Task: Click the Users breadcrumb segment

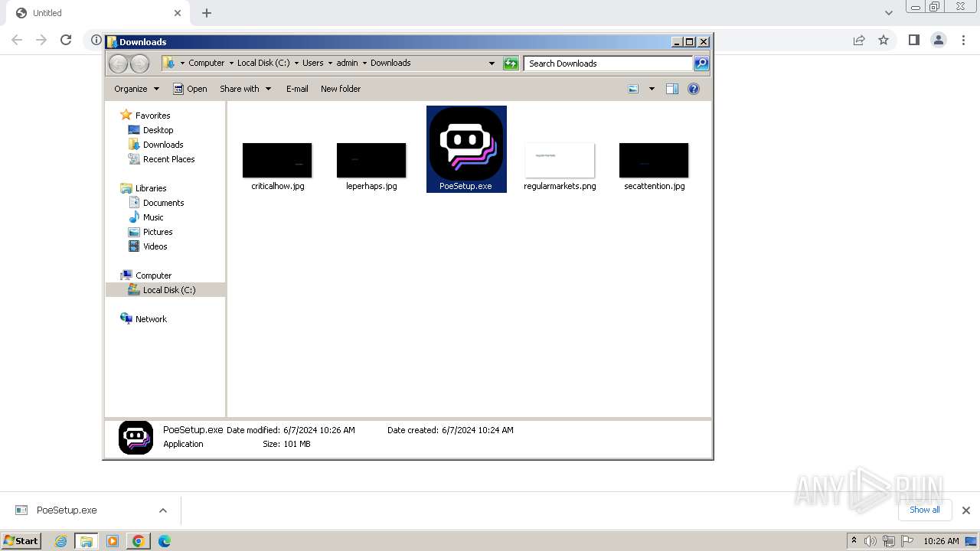Action: click(x=313, y=63)
